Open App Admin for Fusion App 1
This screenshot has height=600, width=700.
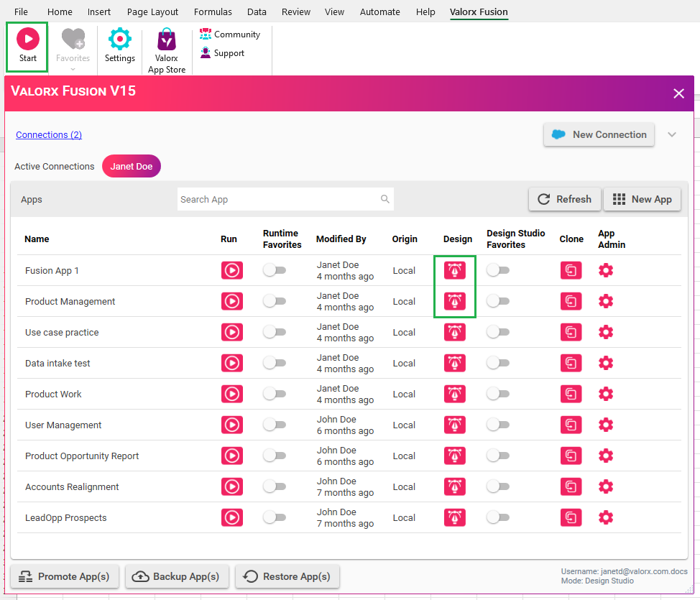(x=606, y=270)
